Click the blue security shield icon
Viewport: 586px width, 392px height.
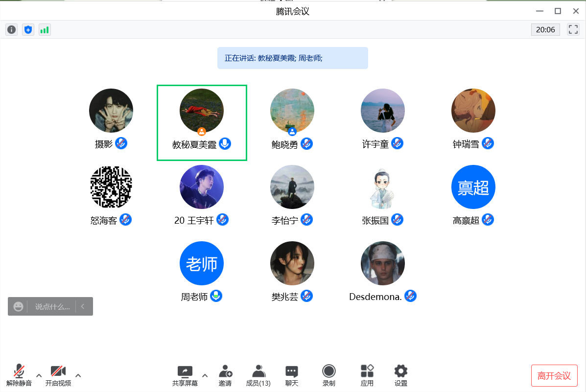pyautogui.click(x=28, y=30)
